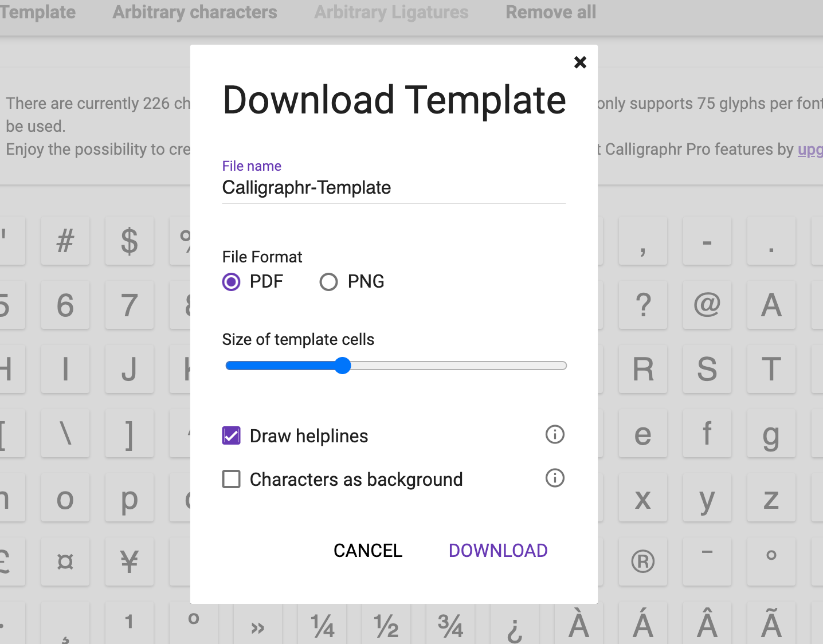
Task: Click the yen ¥ character tile
Action: point(130,561)
